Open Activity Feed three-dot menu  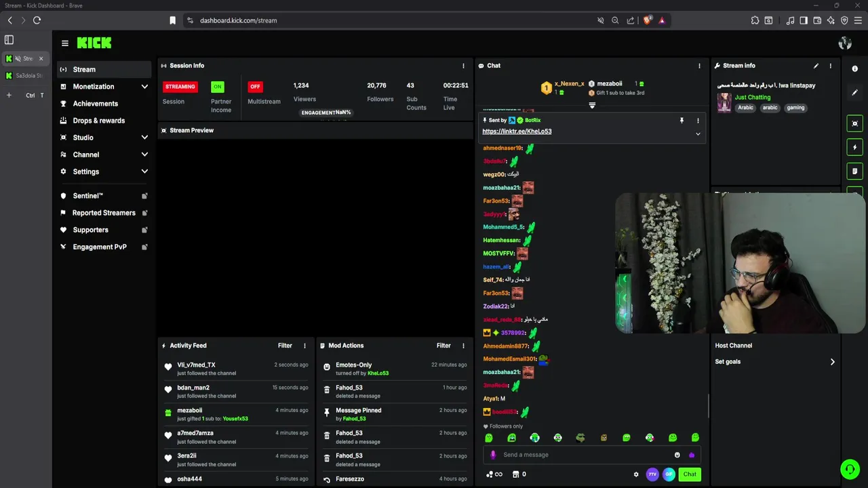point(304,346)
